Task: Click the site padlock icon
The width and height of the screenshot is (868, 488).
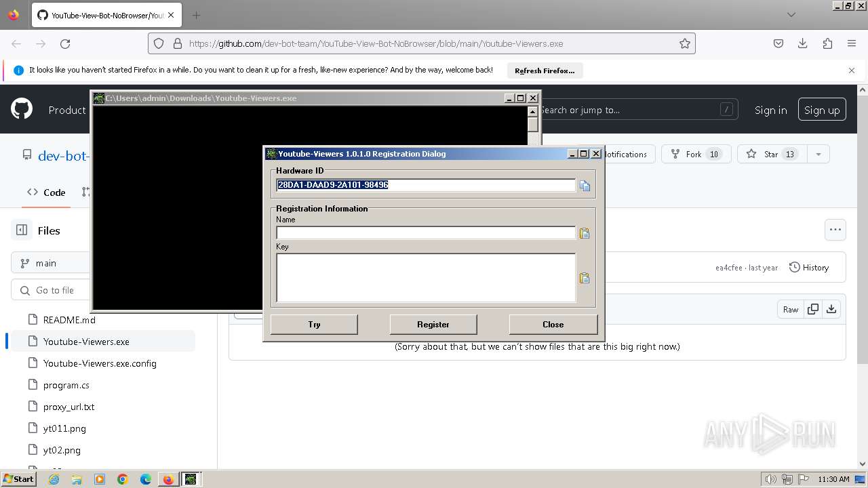Action: 178,43
